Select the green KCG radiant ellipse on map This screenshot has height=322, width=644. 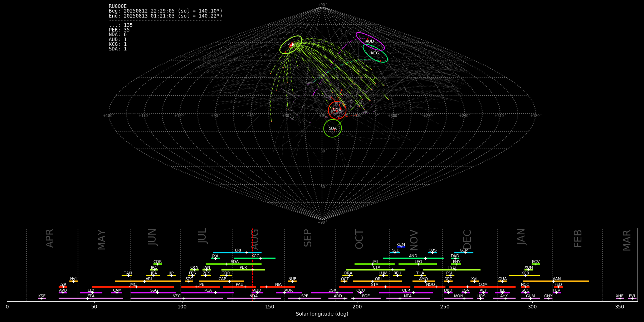tap(375, 53)
